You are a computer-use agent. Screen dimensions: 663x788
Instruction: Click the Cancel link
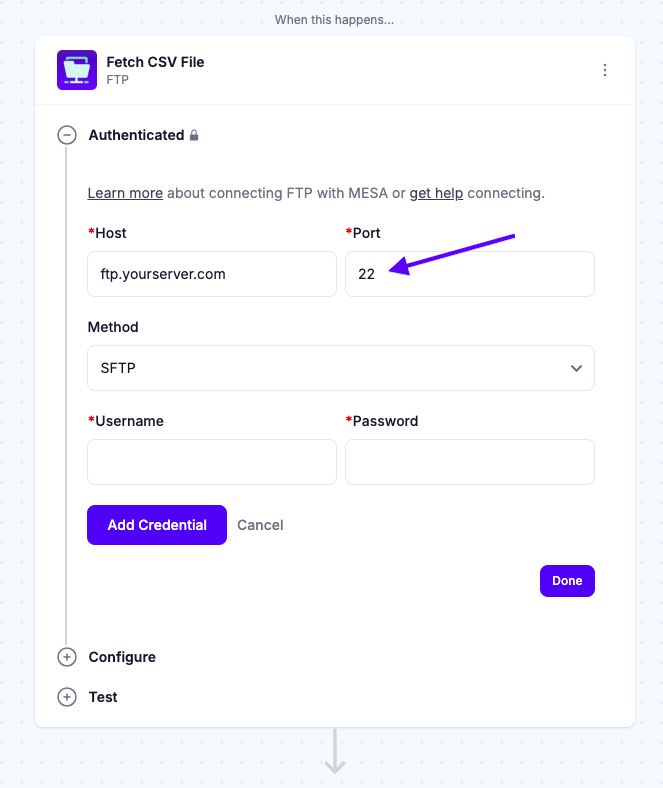click(x=260, y=525)
